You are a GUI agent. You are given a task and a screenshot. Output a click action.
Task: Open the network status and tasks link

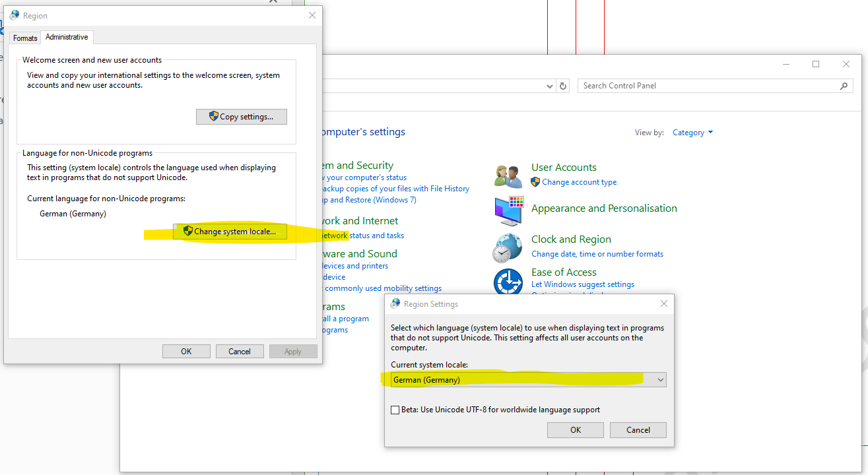click(x=363, y=236)
